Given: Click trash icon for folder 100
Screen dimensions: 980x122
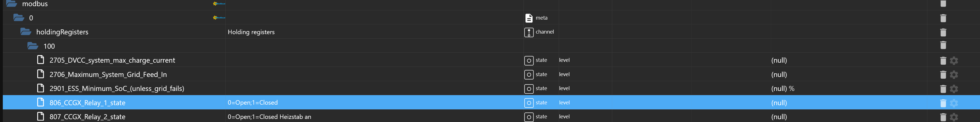Looking at the screenshot, I should (943, 45).
